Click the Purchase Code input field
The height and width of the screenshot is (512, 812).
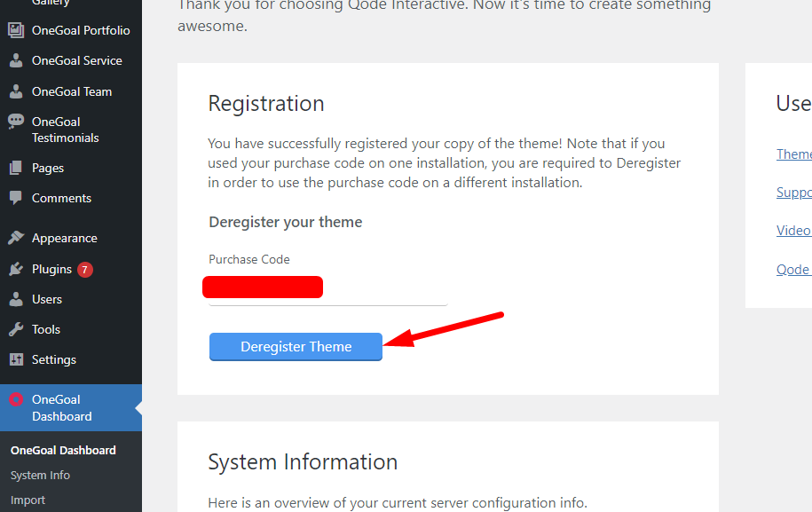pos(327,289)
